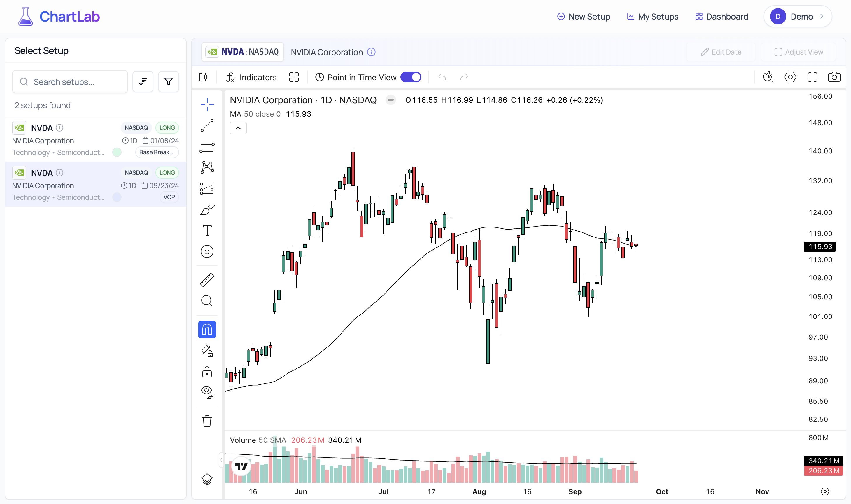851x504 pixels.
Task: Take a chart snapshot with camera icon
Action: (x=834, y=77)
